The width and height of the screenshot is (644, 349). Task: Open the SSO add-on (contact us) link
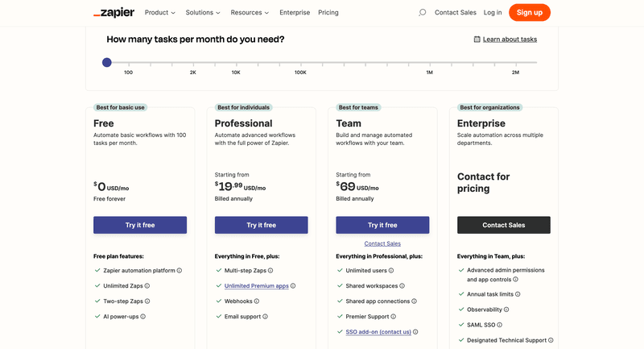378,332
